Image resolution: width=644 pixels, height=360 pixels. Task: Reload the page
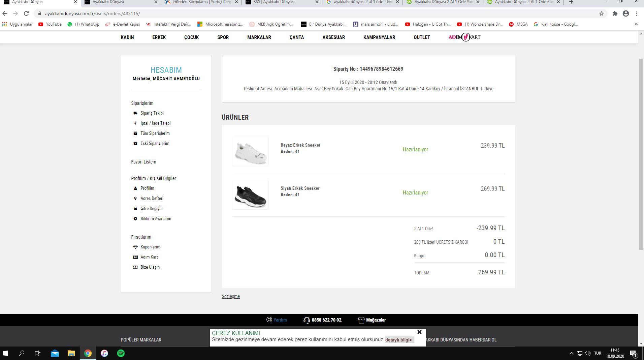coord(26,13)
